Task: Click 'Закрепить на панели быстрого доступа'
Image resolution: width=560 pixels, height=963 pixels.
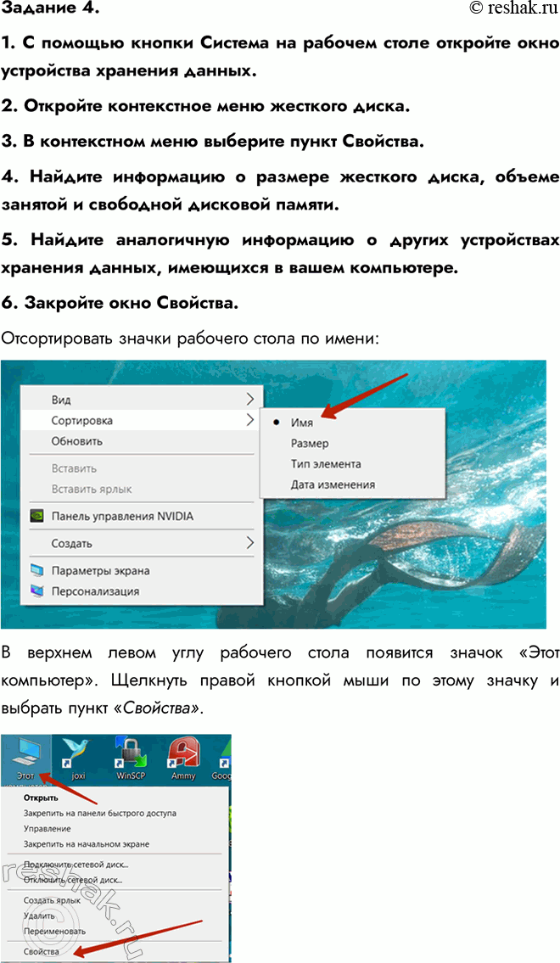Action: tap(100, 813)
